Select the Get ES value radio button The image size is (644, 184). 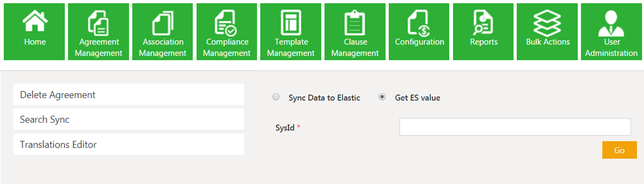382,97
